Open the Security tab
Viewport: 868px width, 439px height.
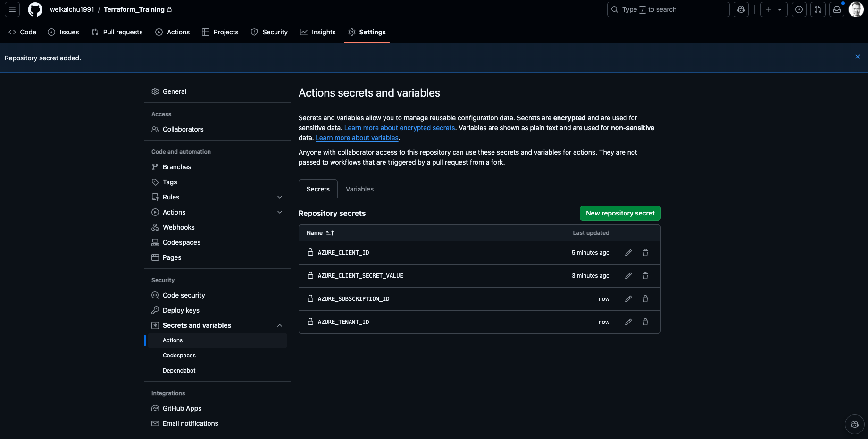(x=269, y=32)
